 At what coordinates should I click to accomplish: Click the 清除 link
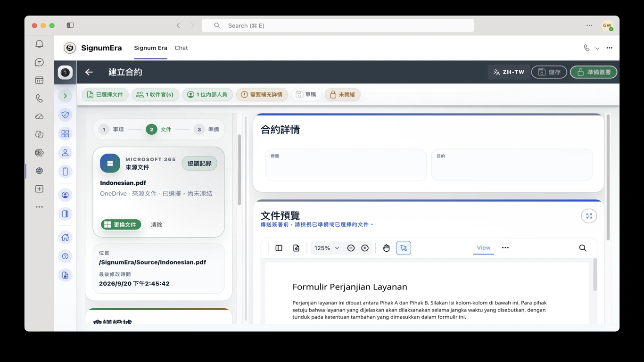(157, 225)
